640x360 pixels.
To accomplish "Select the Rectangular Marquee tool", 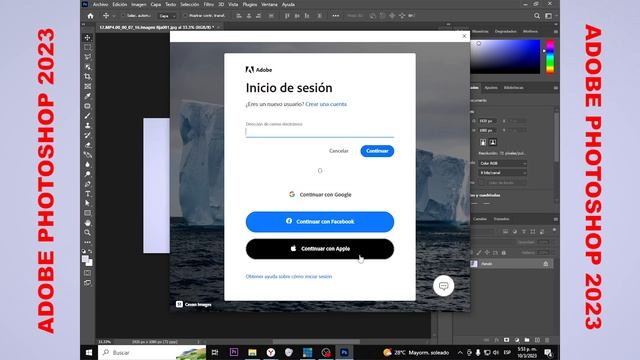I will pyautogui.click(x=87, y=47).
